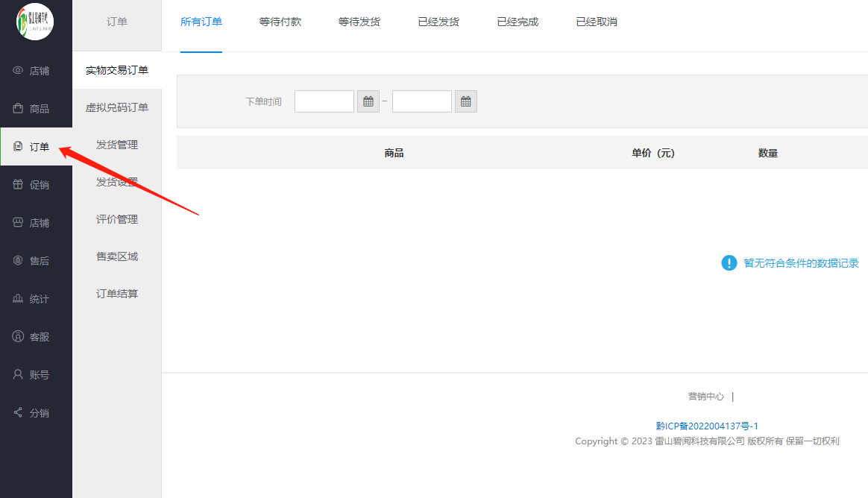
Task: Click the 营销中心 footer link
Action: coord(705,397)
